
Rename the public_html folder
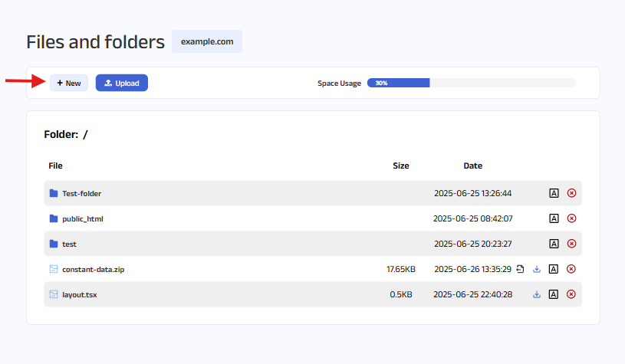coord(553,218)
